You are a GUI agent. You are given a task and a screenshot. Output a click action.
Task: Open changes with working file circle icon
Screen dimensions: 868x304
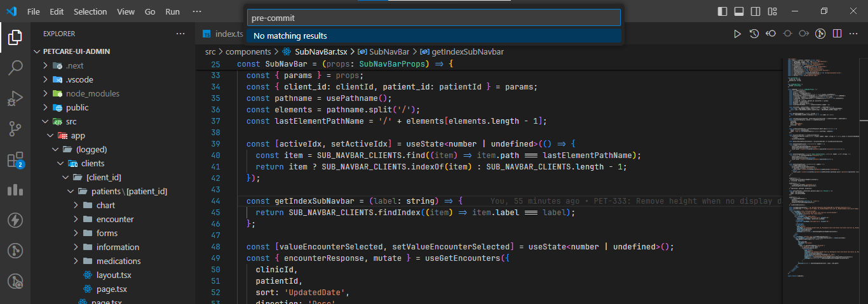[x=787, y=34]
